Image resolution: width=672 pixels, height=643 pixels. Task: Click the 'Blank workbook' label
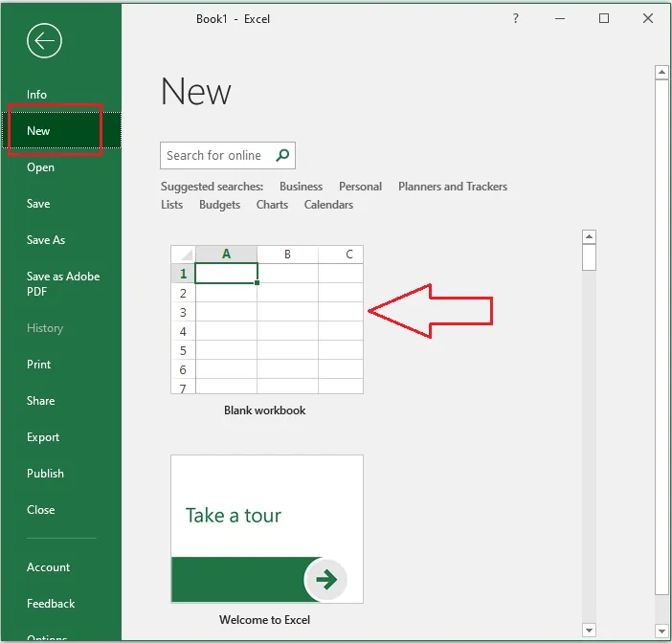[x=265, y=410]
